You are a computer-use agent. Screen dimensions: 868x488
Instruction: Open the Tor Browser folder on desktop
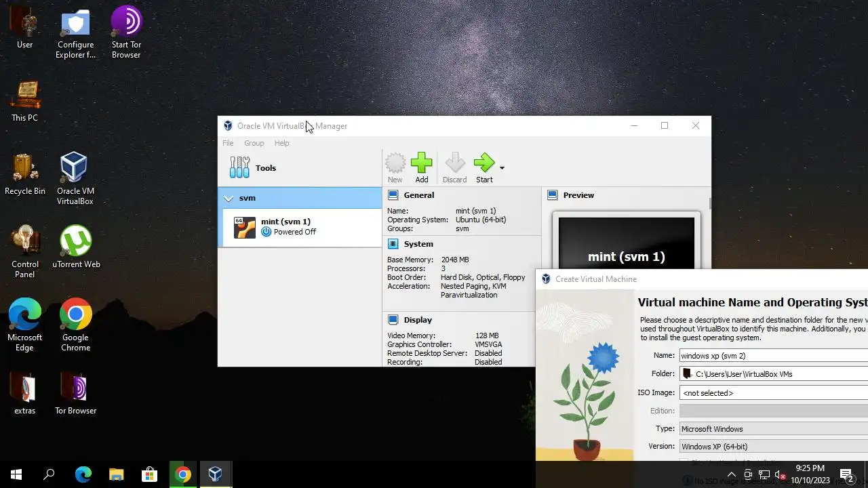75,394
